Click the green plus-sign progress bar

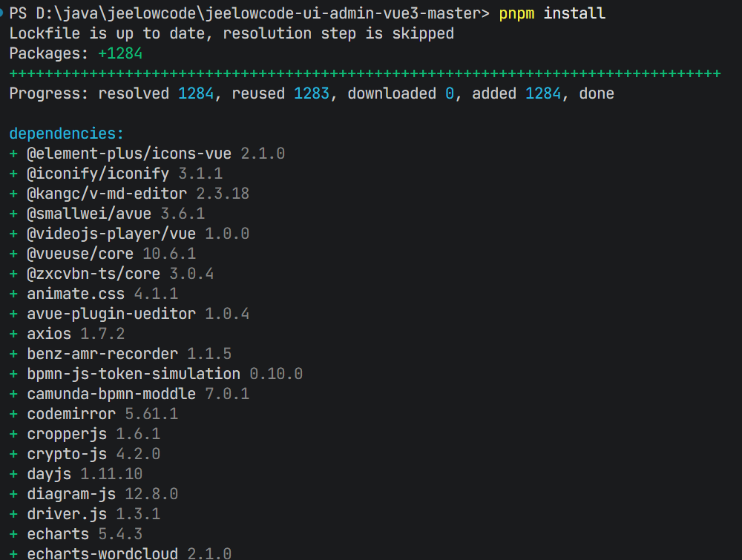point(364,73)
